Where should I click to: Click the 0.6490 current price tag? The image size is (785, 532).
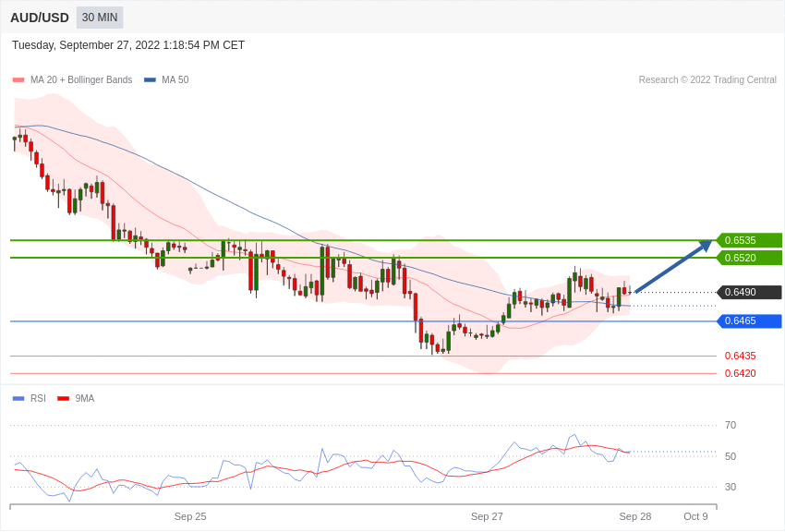tap(749, 292)
